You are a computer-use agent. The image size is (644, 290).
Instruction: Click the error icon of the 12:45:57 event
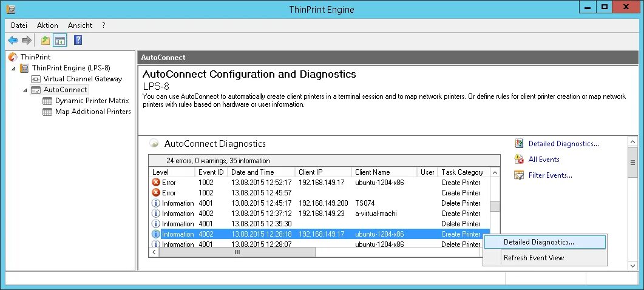pos(156,192)
